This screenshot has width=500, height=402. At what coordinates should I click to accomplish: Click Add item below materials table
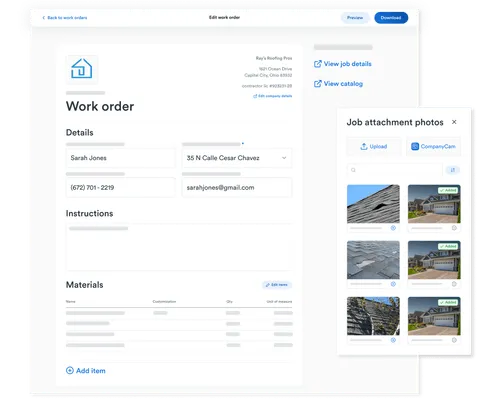tap(86, 371)
